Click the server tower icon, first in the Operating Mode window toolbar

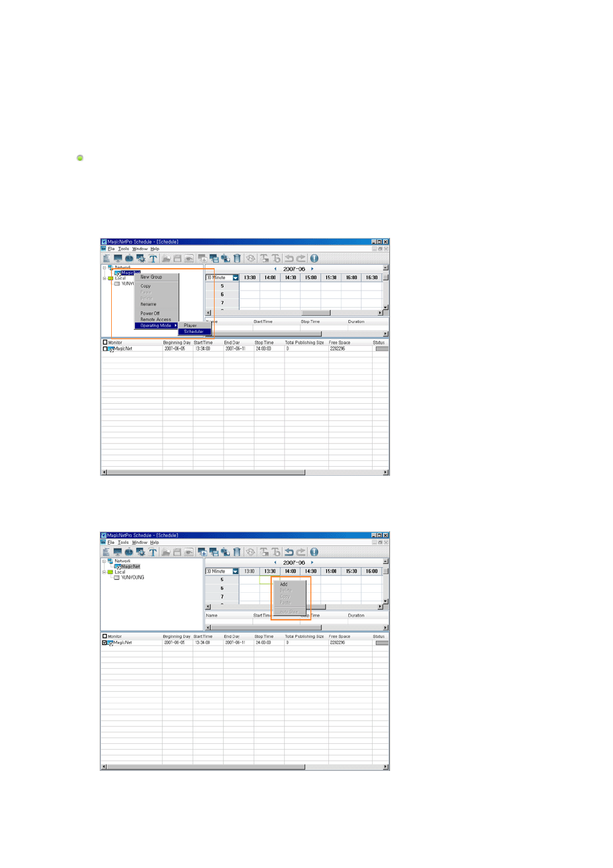107,258
